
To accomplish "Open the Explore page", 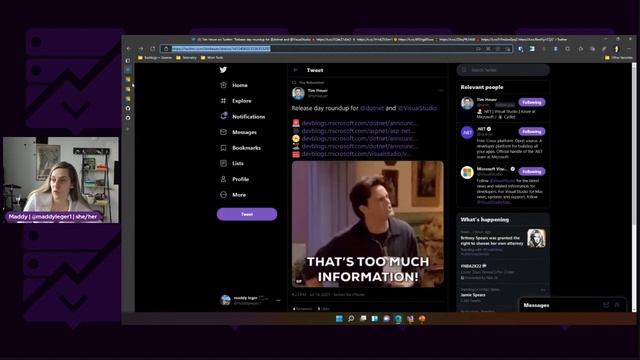I will (x=236, y=101).
